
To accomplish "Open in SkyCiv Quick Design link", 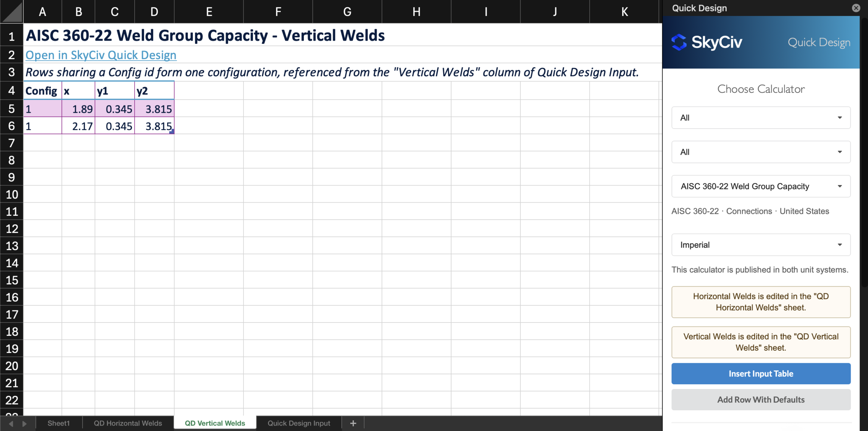I will (101, 55).
